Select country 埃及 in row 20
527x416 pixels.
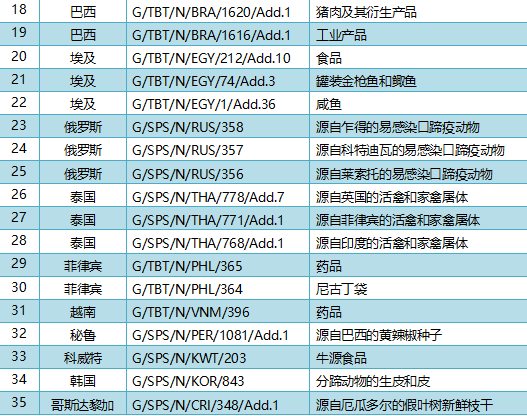[83, 58]
